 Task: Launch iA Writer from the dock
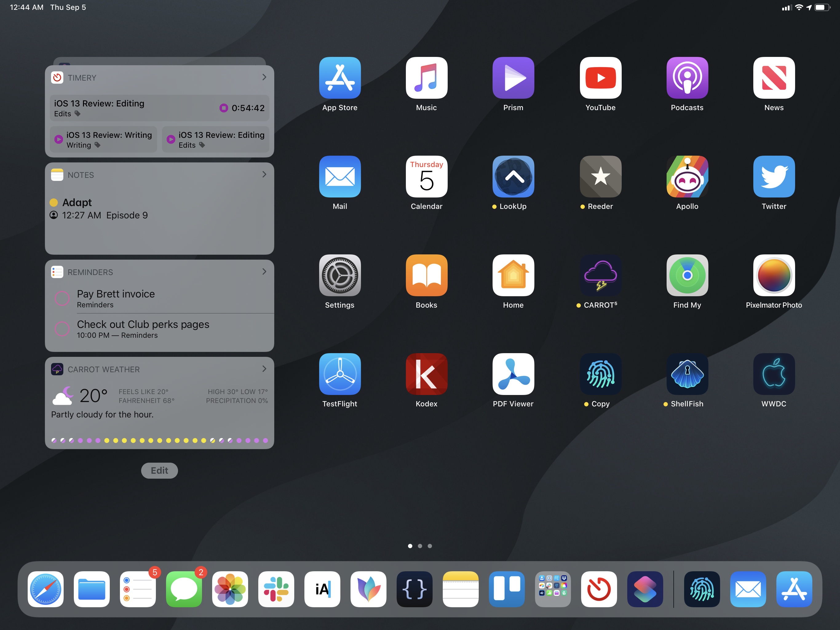[323, 589]
